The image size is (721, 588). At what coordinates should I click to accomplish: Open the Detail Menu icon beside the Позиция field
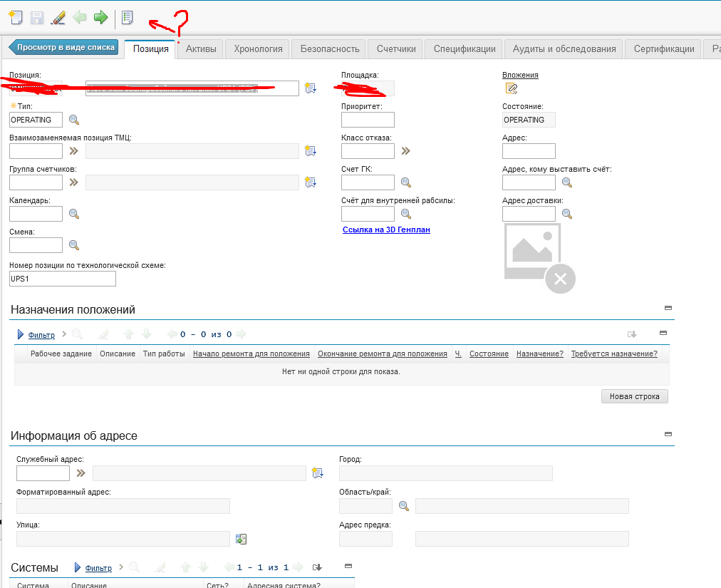(310, 88)
